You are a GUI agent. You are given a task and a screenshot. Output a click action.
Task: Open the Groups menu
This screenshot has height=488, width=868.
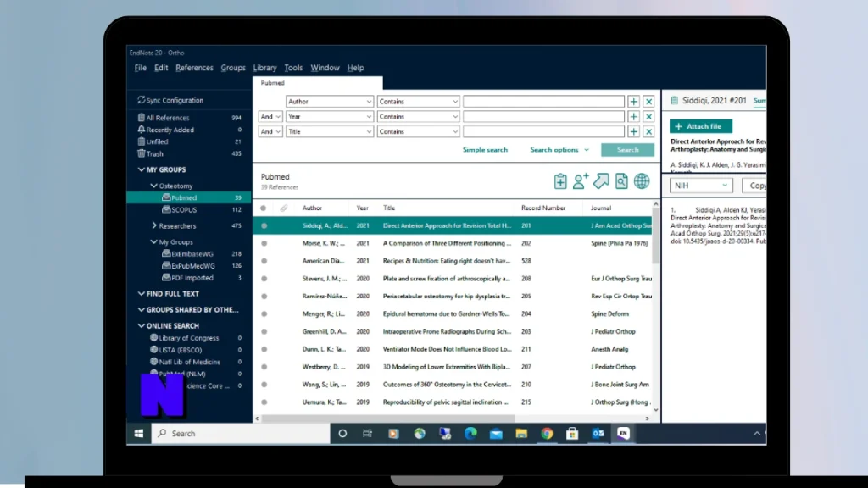tap(233, 68)
